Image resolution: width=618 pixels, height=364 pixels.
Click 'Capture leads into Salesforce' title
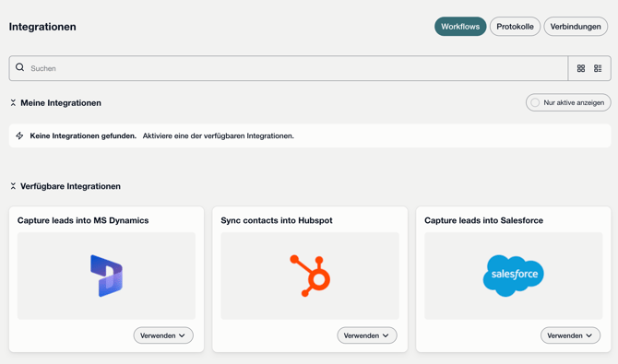coord(483,220)
